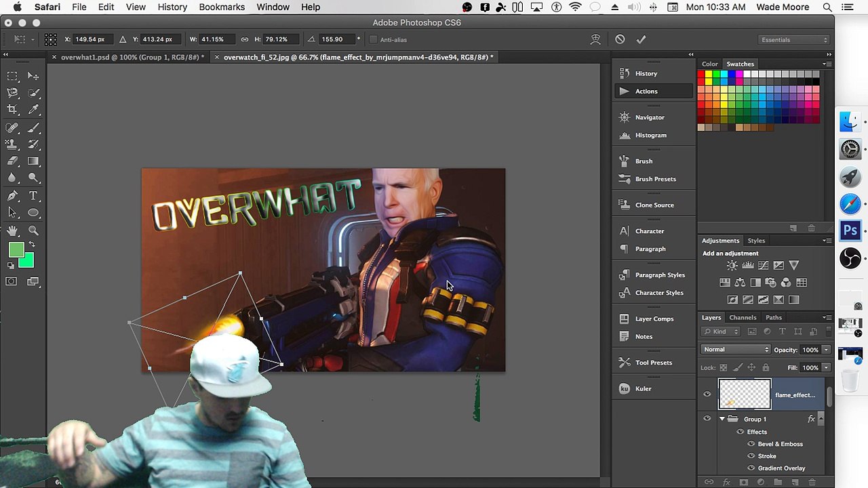The height and width of the screenshot is (488, 868).
Task: Select the Zoom tool in toolbox
Action: 33,231
